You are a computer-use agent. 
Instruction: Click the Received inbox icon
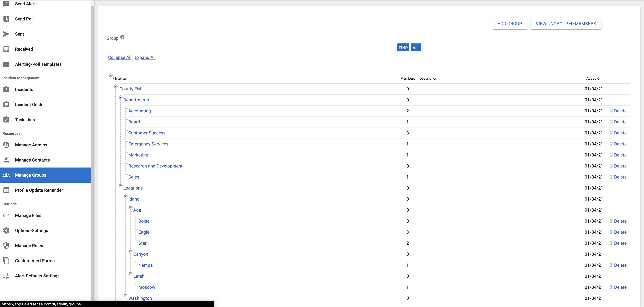click(x=6, y=49)
